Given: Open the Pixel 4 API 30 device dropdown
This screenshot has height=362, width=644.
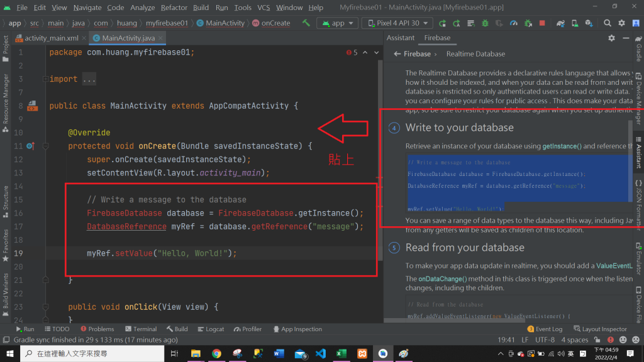Looking at the screenshot, I should [x=397, y=23].
